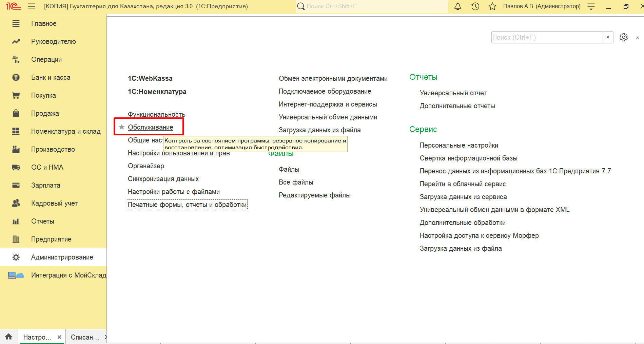Open Все файлы link
This screenshot has height=344, width=644.
coord(296,182)
